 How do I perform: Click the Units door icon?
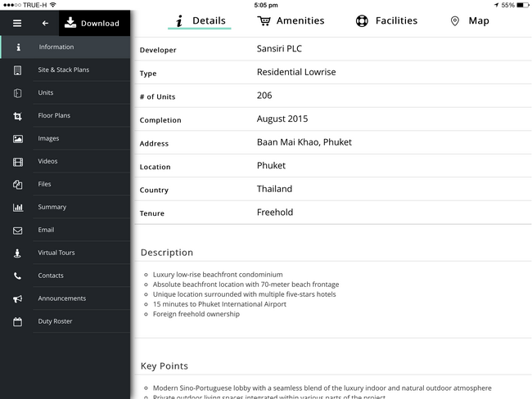pos(18,93)
